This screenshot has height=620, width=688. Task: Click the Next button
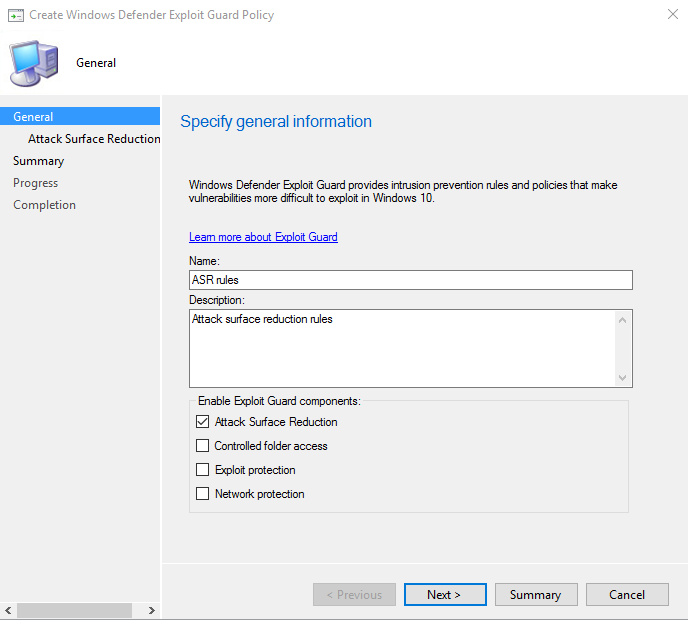tap(444, 595)
